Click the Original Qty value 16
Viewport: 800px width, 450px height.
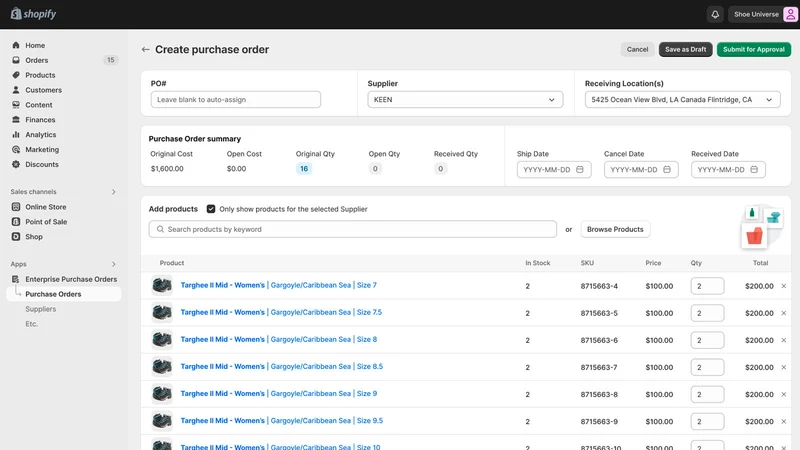(304, 169)
